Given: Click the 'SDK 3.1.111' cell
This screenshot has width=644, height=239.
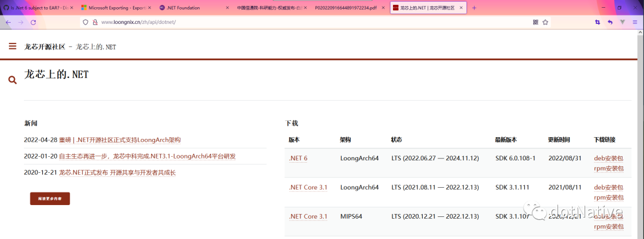Looking at the screenshot, I should click(x=512, y=187).
